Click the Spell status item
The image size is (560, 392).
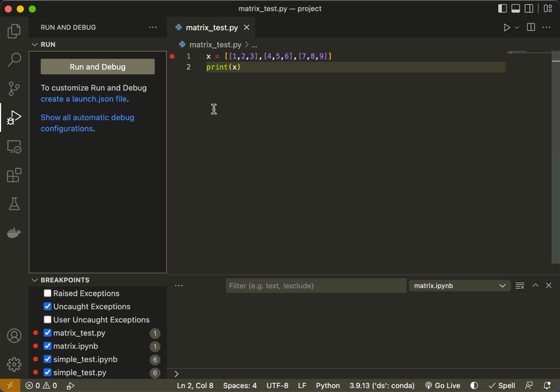pos(502,385)
